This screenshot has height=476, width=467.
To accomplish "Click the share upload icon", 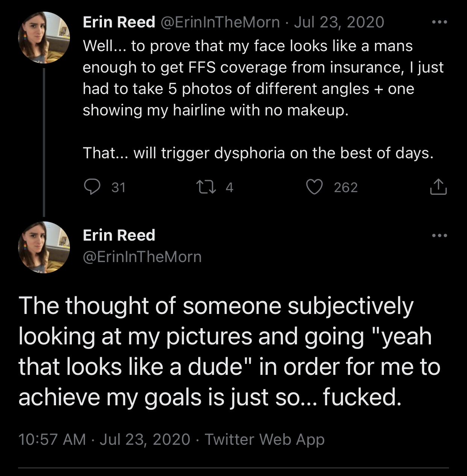I will (438, 187).
